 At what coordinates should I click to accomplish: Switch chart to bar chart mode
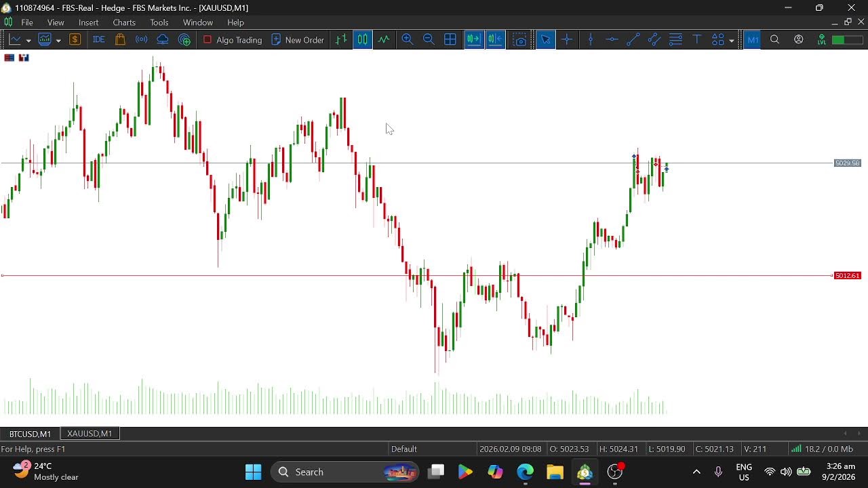[x=341, y=40]
